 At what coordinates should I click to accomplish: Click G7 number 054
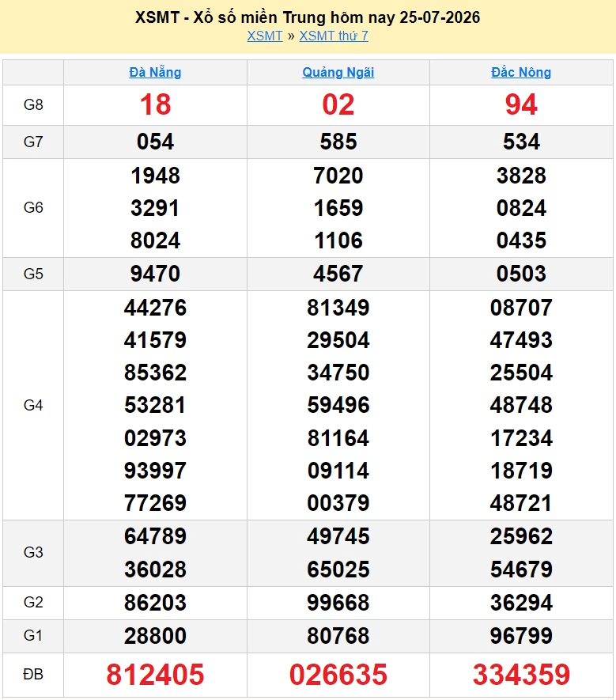(x=155, y=142)
